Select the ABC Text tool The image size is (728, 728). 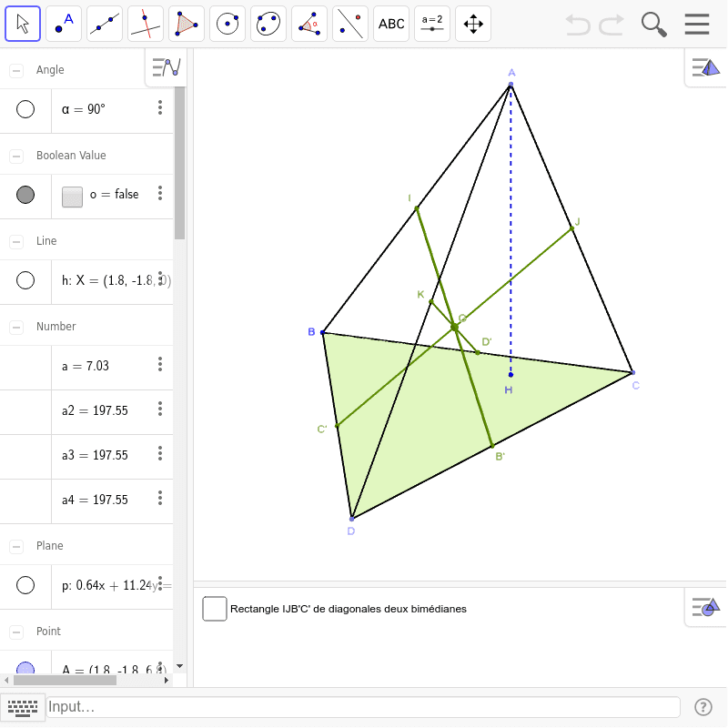pos(391,24)
